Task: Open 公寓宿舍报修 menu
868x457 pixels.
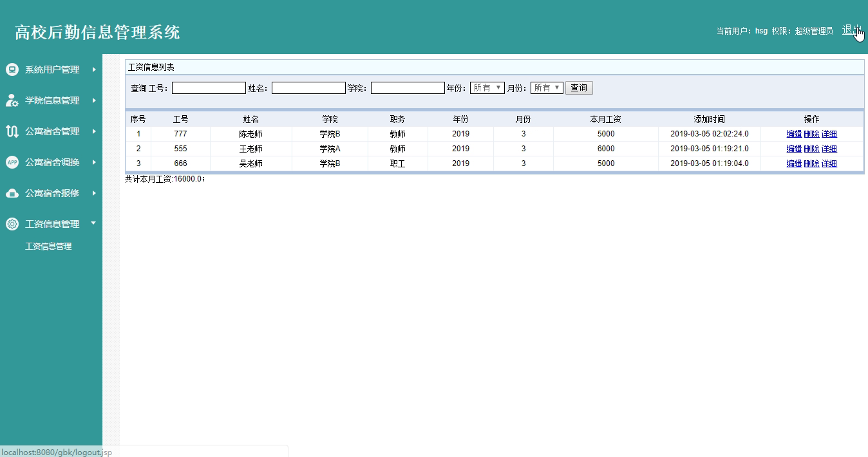Action: (52, 193)
